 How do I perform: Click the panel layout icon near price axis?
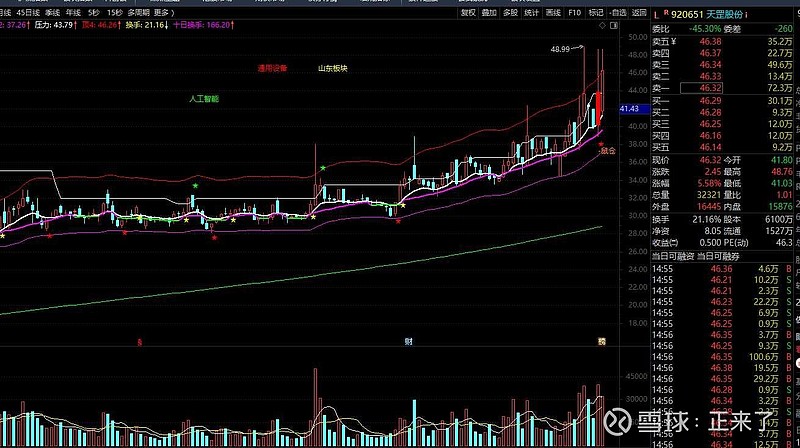click(614, 25)
